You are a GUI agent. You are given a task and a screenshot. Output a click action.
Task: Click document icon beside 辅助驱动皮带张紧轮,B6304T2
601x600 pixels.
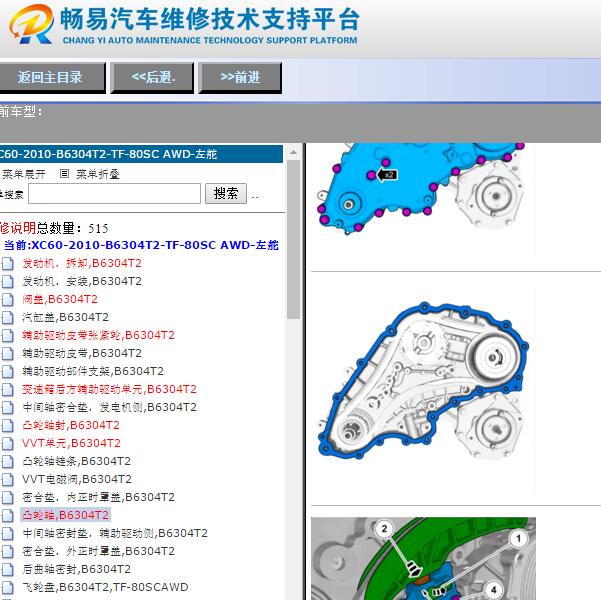coord(7,336)
